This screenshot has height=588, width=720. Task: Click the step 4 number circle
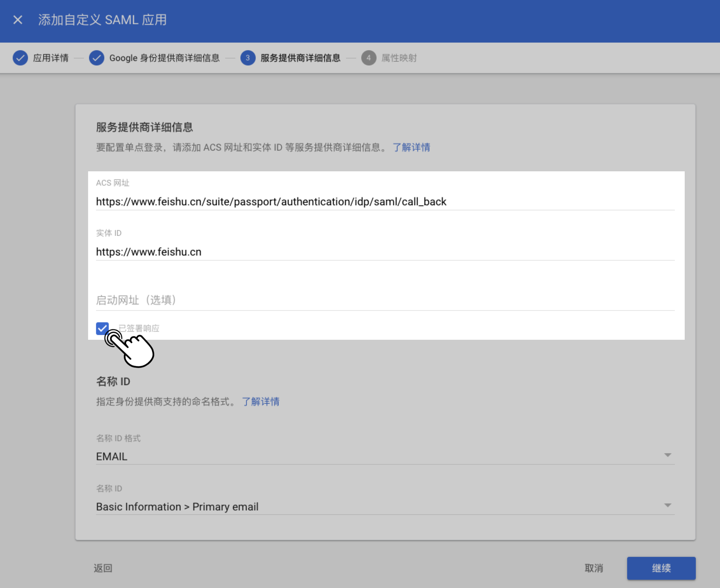coord(369,58)
